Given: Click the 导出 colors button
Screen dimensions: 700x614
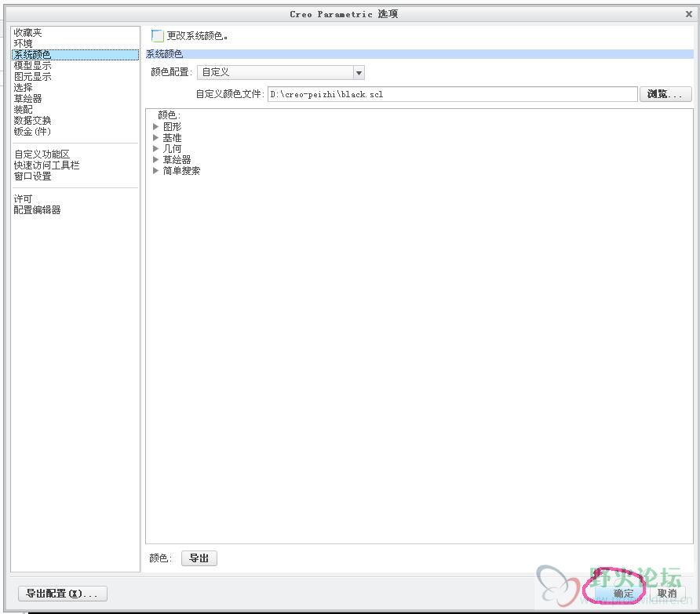Looking at the screenshot, I should (x=199, y=558).
